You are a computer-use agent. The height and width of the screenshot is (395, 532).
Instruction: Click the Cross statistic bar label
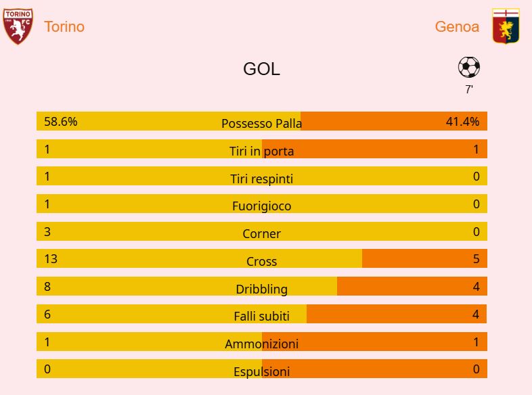(261, 261)
